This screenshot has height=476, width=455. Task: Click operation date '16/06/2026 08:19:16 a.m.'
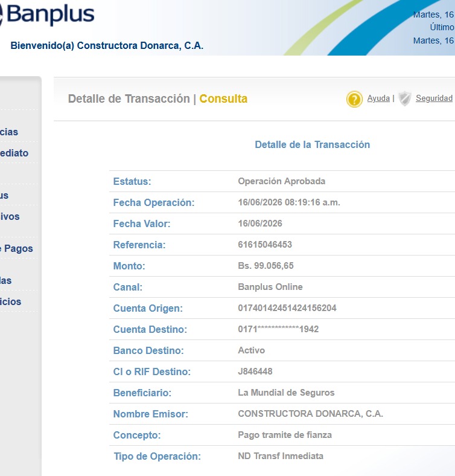coord(289,202)
